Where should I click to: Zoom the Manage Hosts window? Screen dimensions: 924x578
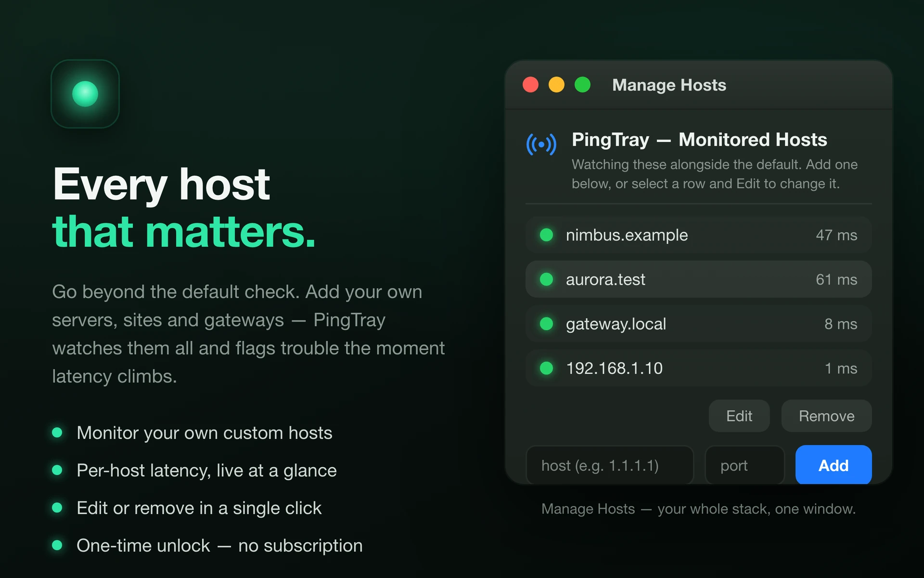582,85
